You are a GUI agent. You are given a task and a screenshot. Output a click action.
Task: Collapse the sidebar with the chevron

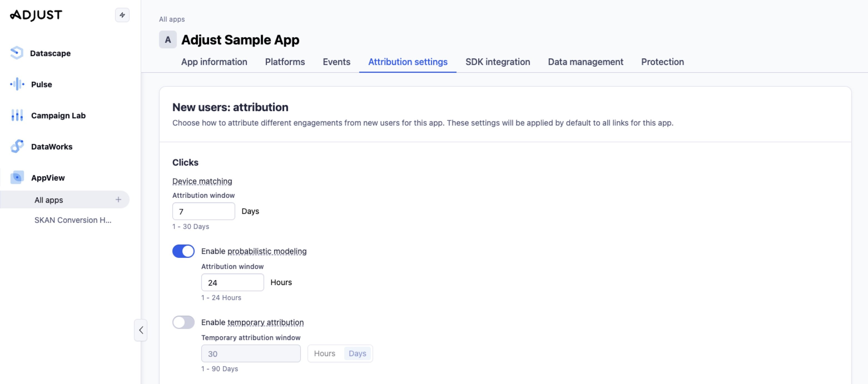141,330
